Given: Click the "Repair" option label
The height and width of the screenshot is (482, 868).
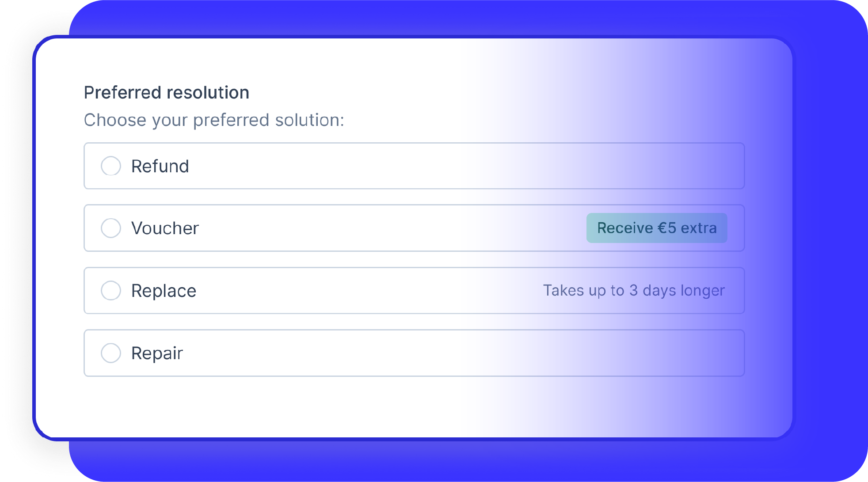Looking at the screenshot, I should click(x=157, y=353).
